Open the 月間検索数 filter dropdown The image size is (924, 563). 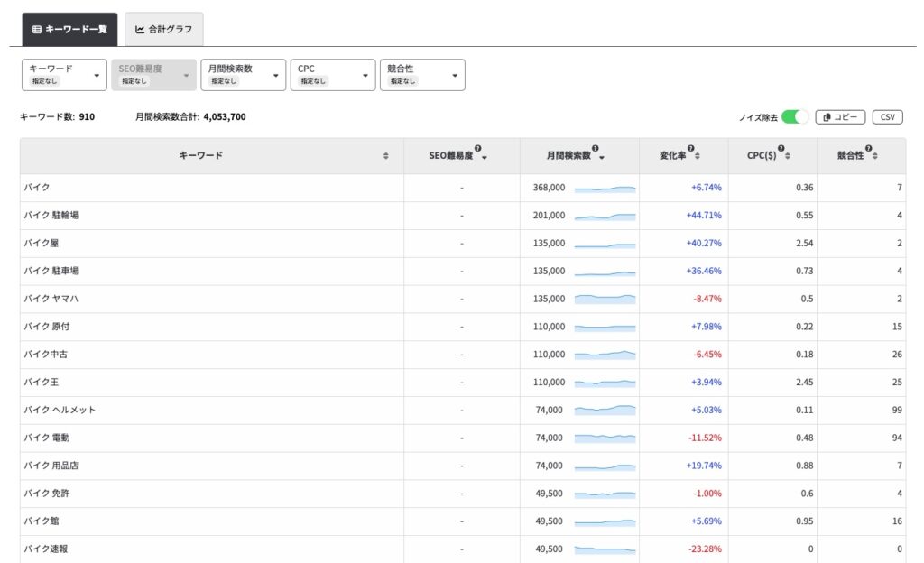pos(243,75)
